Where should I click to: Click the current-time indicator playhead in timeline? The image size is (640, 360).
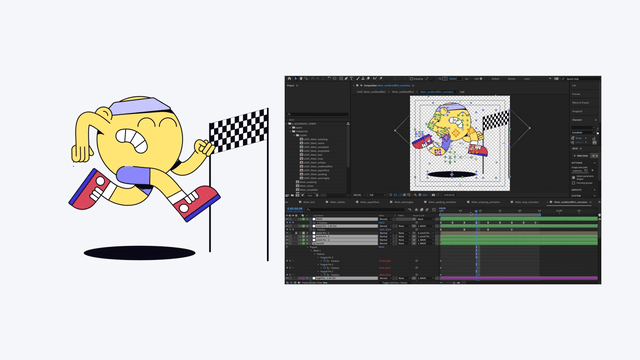coord(476,211)
